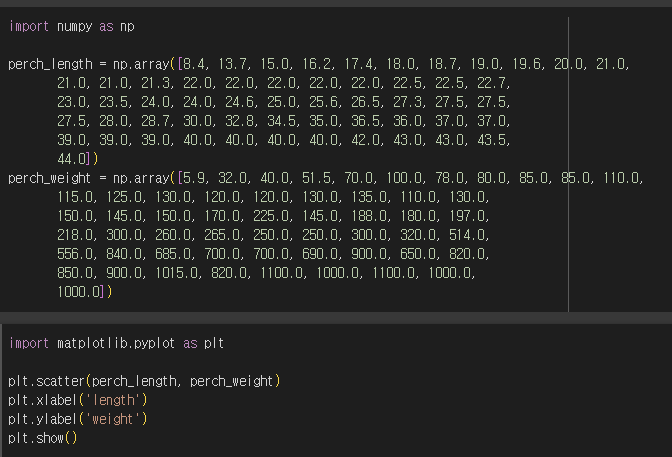
Task: Click the value 125.0 in perch_weight
Action: (x=124, y=197)
